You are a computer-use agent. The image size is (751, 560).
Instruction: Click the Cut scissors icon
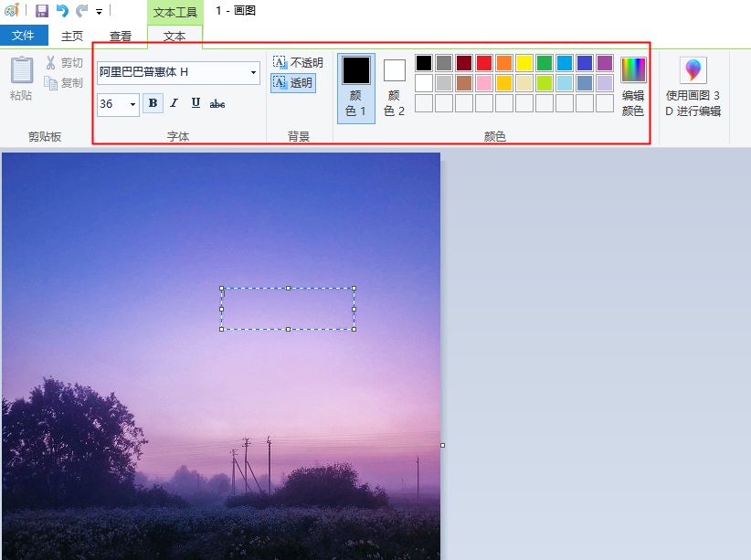point(51,63)
